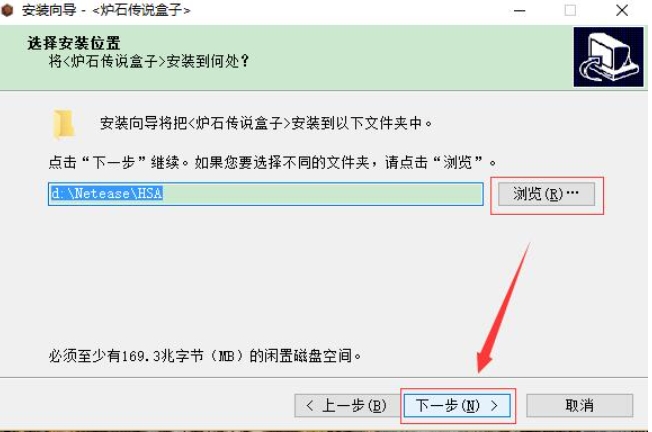Click the 点击“下一步”继续 instruction text
This screenshot has width=652, height=432.
point(273,162)
